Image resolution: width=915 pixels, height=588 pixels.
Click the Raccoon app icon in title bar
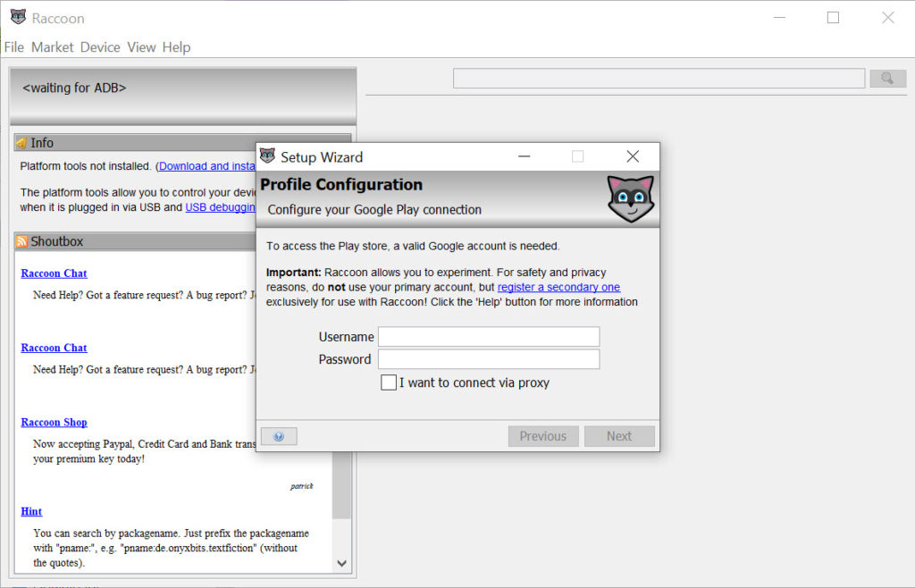click(18, 17)
